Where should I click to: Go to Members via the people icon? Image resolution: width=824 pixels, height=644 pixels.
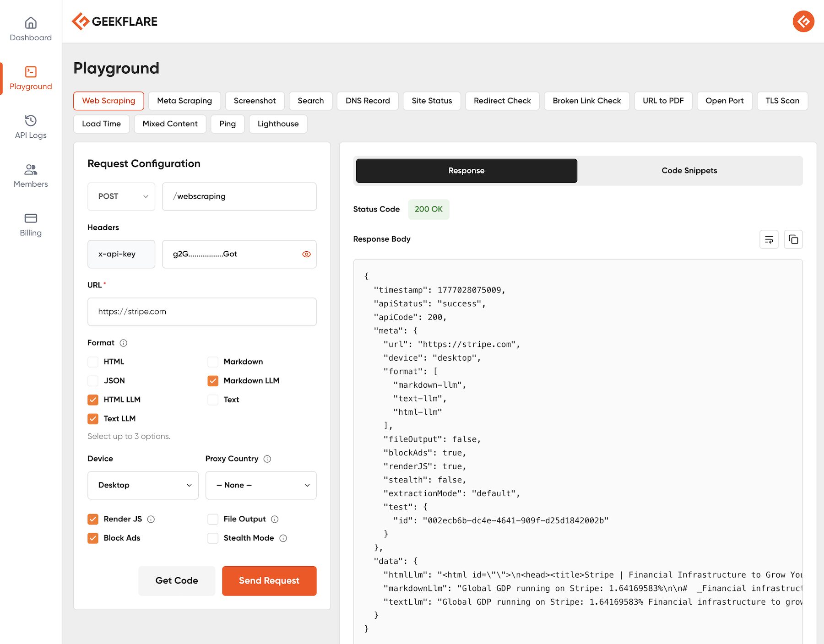pos(31,170)
